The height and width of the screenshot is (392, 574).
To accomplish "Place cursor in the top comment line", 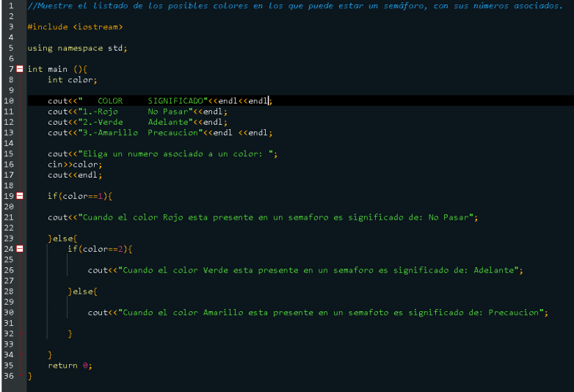I will [294, 6].
